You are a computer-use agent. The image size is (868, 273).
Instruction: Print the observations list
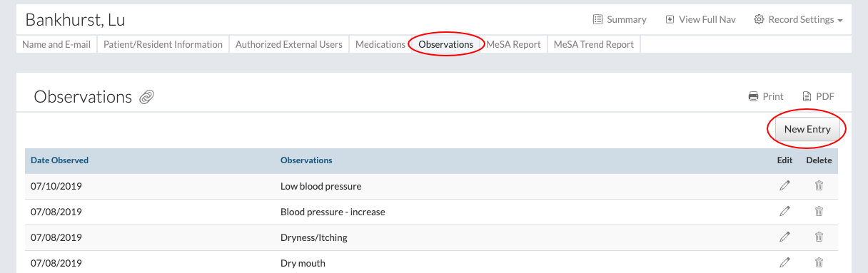765,96
